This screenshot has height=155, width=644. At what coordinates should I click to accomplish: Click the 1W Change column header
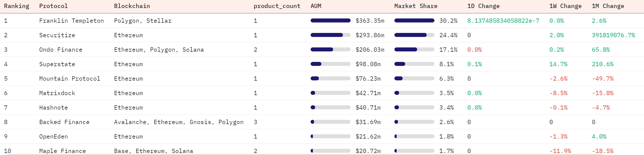coord(565,6)
